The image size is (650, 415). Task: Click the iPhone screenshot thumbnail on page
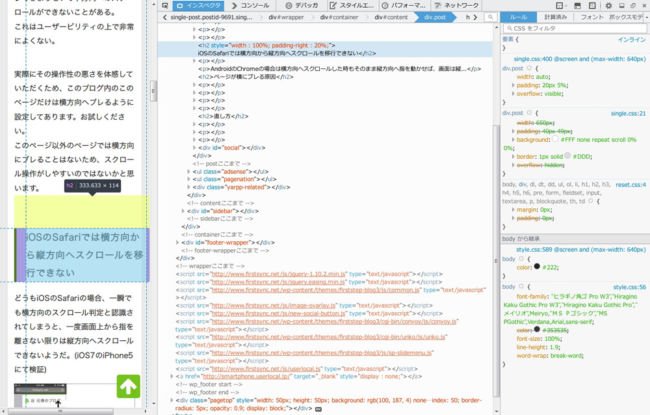[x=40, y=395]
